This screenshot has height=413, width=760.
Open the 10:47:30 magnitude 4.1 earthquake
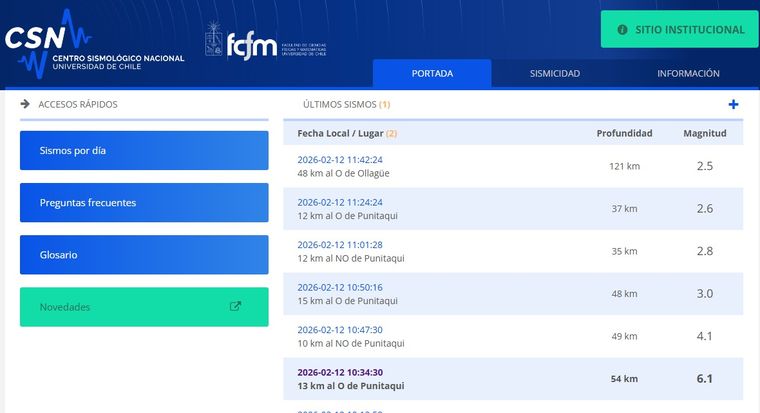340,329
